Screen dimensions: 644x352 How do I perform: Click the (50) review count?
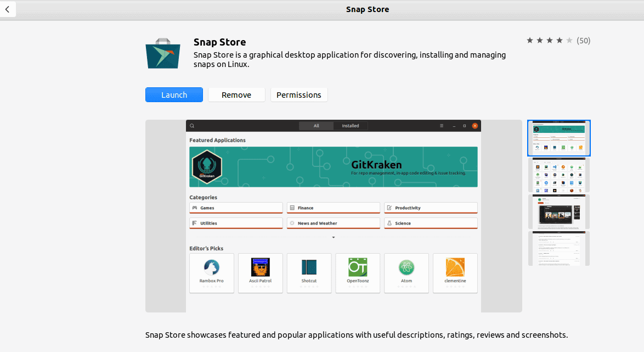coord(583,40)
